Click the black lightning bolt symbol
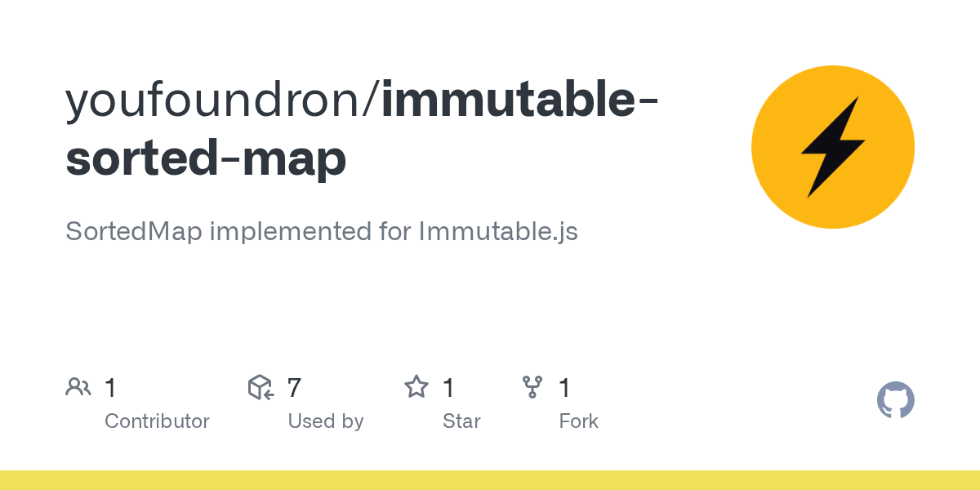The width and height of the screenshot is (980, 490). [x=833, y=147]
